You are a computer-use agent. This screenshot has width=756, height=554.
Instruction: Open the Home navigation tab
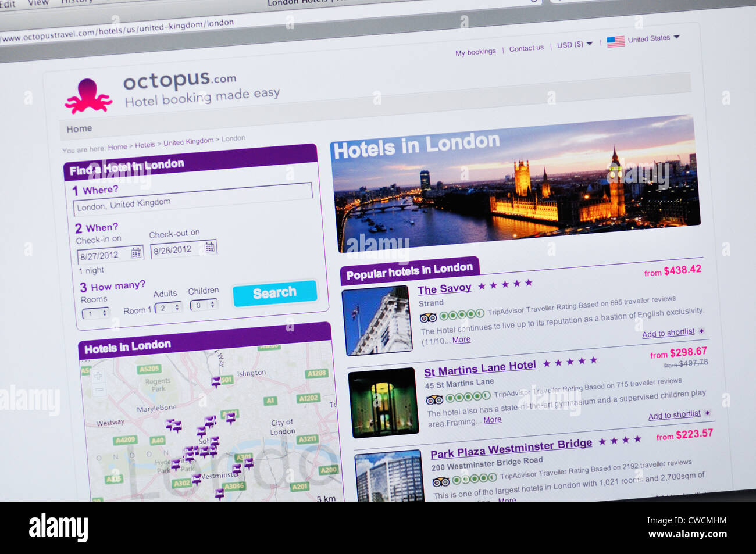click(x=79, y=128)
